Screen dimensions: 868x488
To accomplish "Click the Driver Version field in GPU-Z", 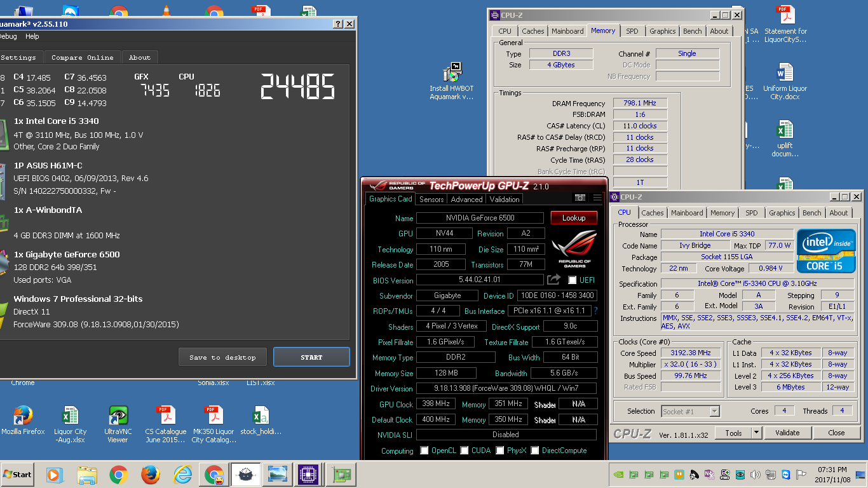I will point(506,388).
